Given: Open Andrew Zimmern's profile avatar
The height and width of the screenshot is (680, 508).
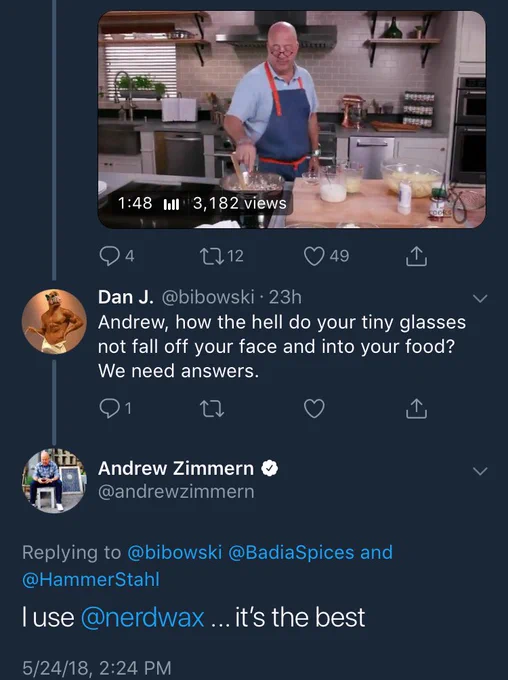Looking at the screenshot, I should (54, 481).
